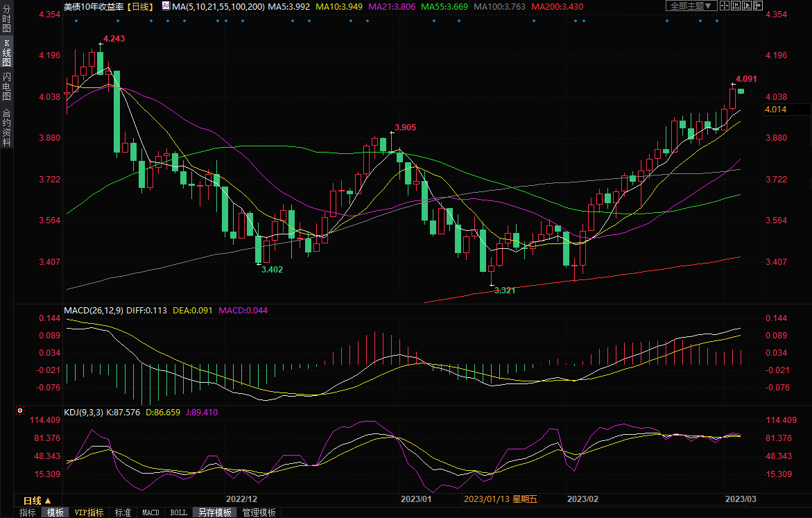Viewport: 812px width, 518px height.
Task: Click the crosshair cursor icon
Action: pos(725,6)
